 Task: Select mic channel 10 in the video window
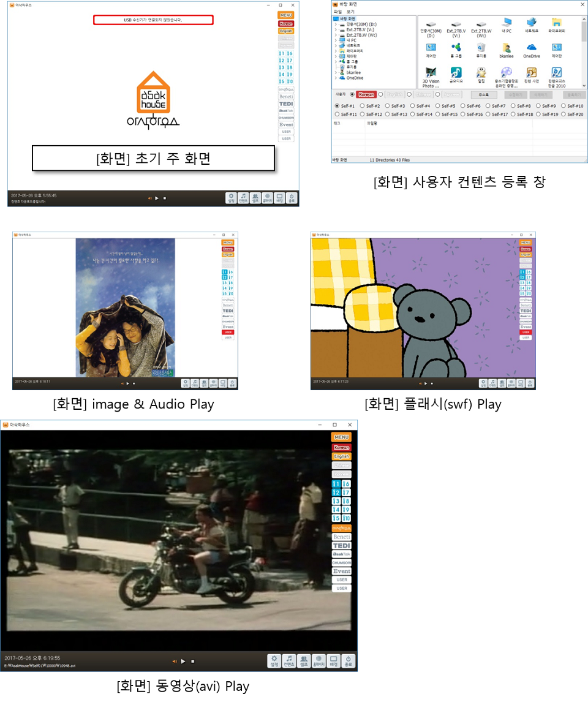click(346, 518)
